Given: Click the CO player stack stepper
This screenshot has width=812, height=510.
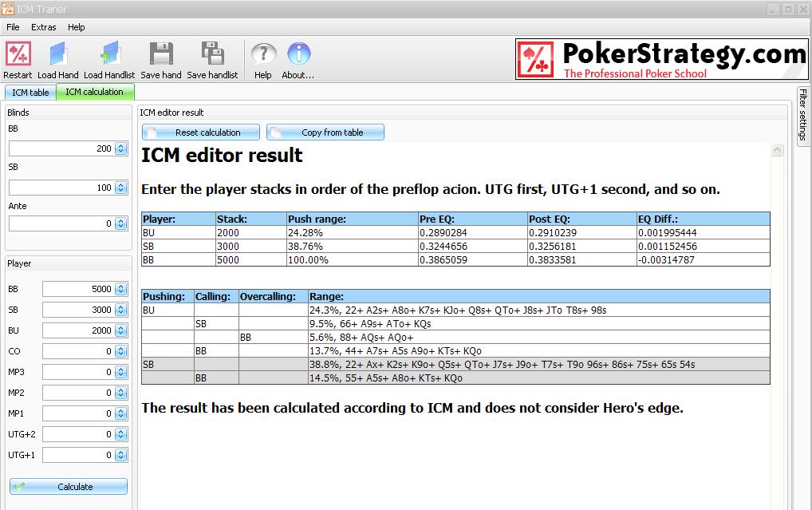Looking at the screenshot, I should click(121, 351).
